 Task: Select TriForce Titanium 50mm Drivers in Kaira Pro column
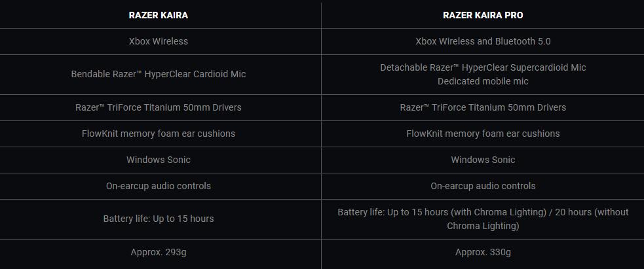(x=483, y=107)
